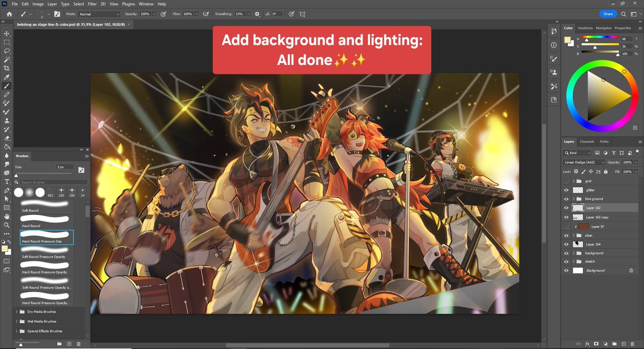Screen dimensions: 644x349
Task: Select the Rectangular Marquee tool
Action: coord(6,42)
